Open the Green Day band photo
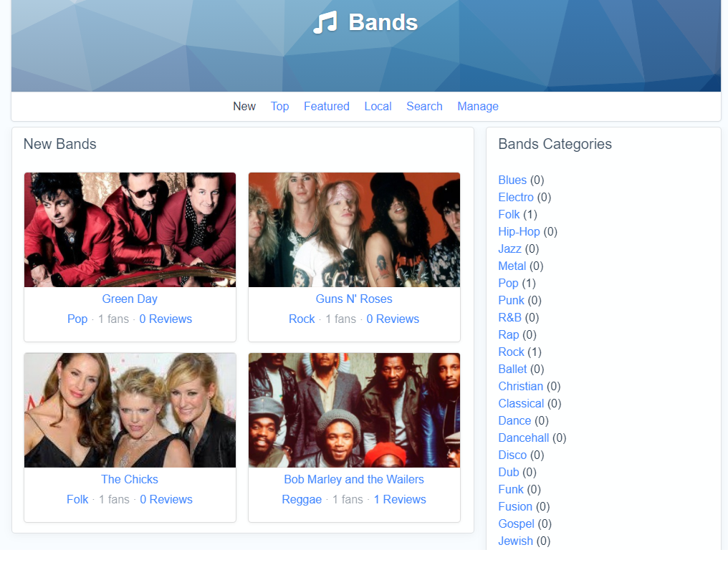Viewport: 728px width, 570px height. point(130,230)
